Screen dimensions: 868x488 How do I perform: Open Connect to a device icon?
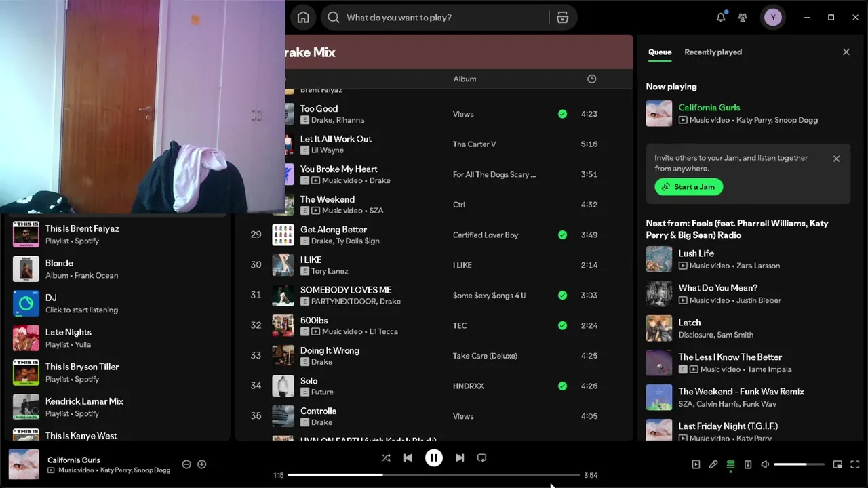(x=748, y=464)
